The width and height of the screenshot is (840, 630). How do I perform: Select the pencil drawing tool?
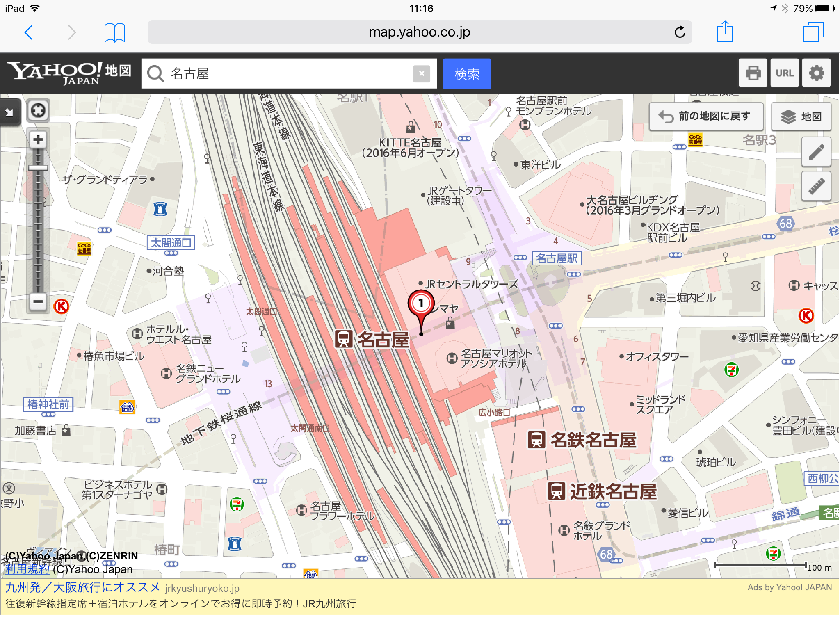pos(816,152)
